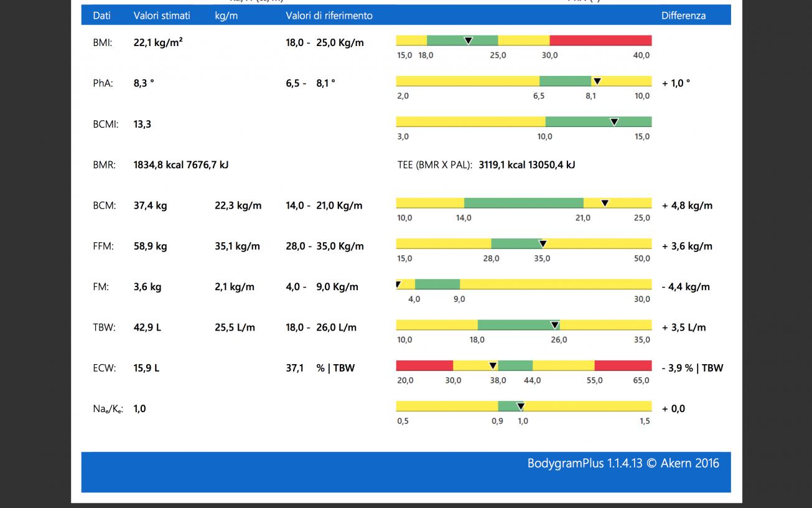Image resolution: width=812 pixels, height=508 pixels.
Task: Click the triangle marker on the FFM bar
Action: (x=543, y=244)
